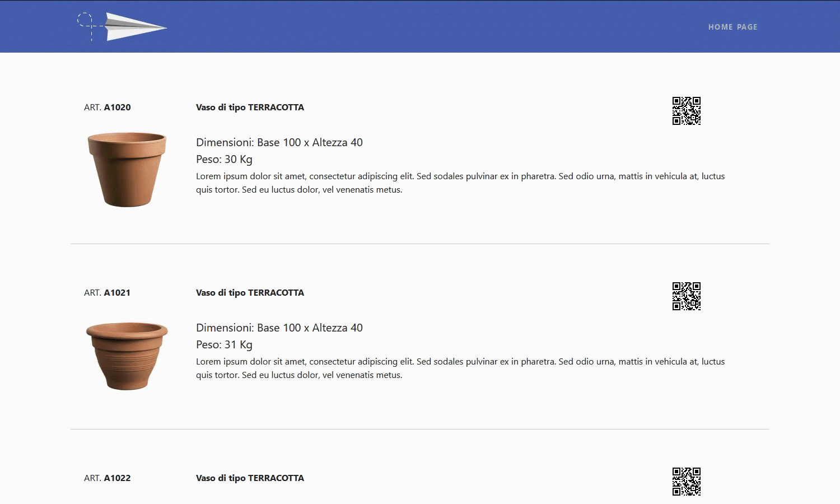Image resolution: width=840 pixels, height=504 pixels.
Task: Click the Lorem ipsum description of A1020
Action: [460, 183]
